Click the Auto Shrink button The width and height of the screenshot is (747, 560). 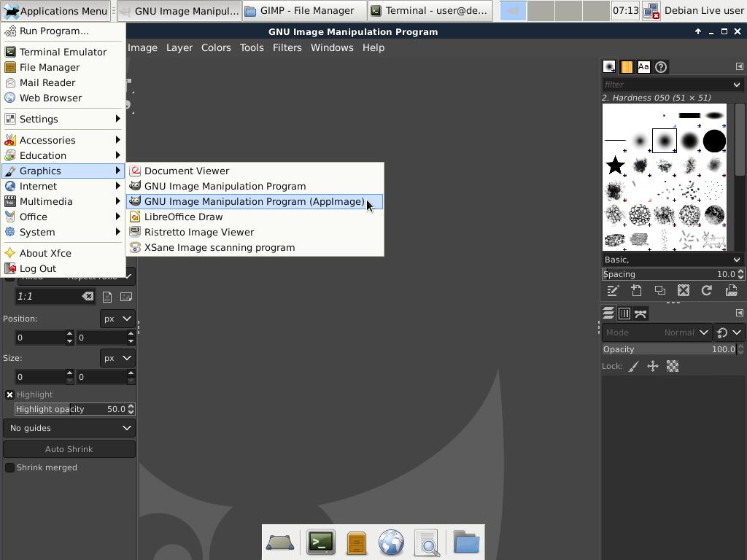pos(69,449)
